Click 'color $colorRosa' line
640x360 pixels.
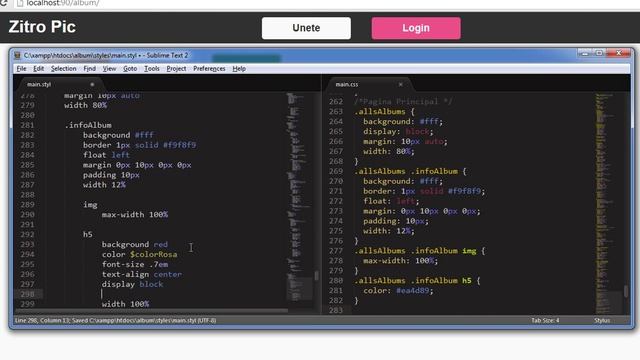click(x=140, y=254)
